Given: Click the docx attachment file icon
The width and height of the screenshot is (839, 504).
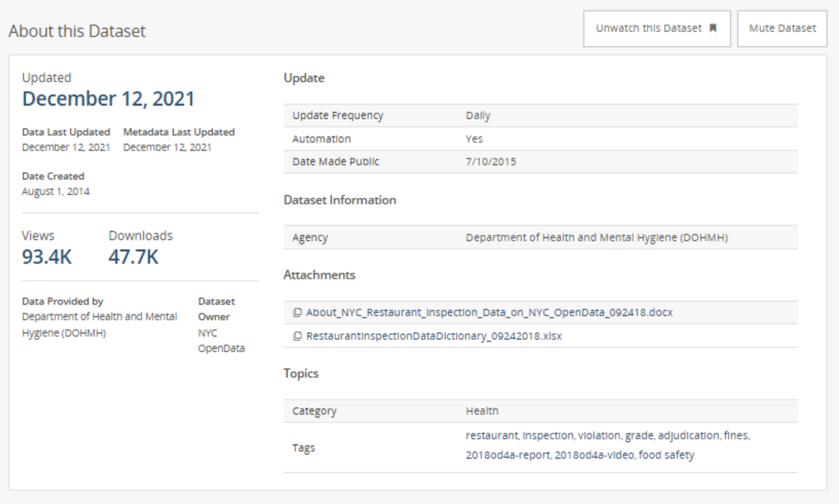Looking at the screenshot, I should (x=297, y=312).
